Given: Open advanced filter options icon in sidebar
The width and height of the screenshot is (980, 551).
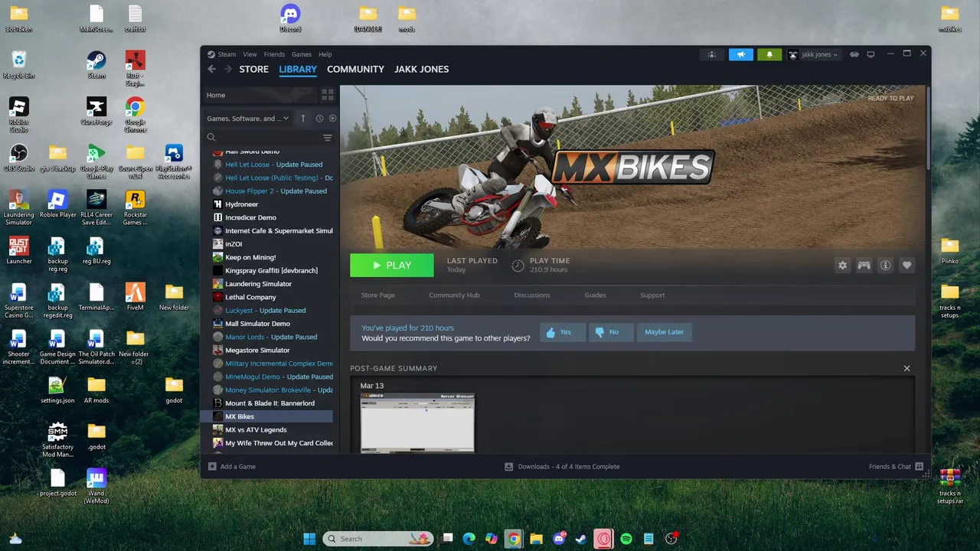Looking at the screenshot, I should 327,138.
